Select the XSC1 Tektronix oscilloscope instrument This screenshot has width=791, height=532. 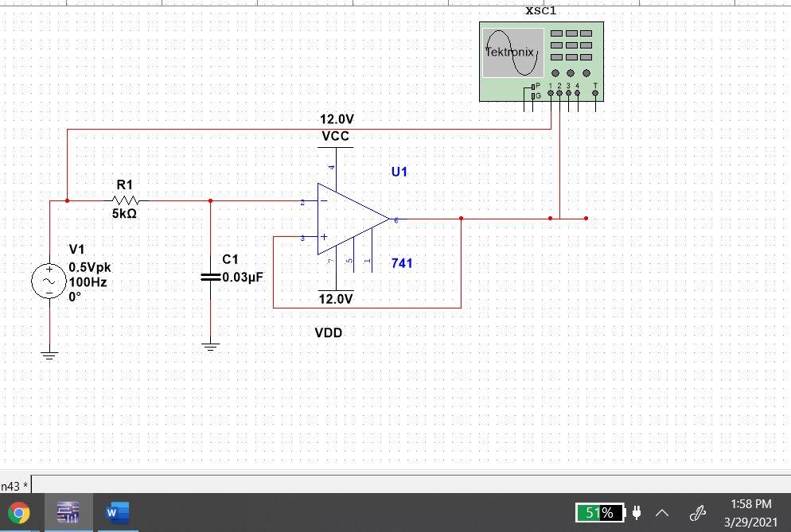click(541, 61)
